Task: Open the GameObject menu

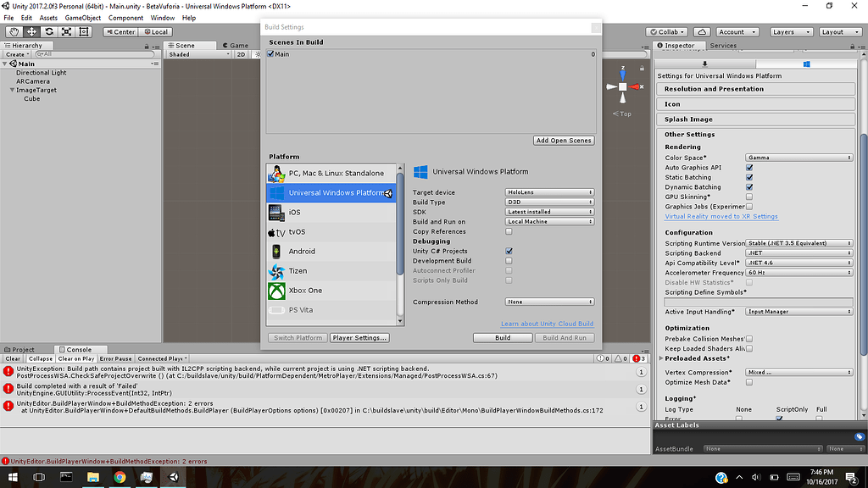Action: [x=83, y=18]
